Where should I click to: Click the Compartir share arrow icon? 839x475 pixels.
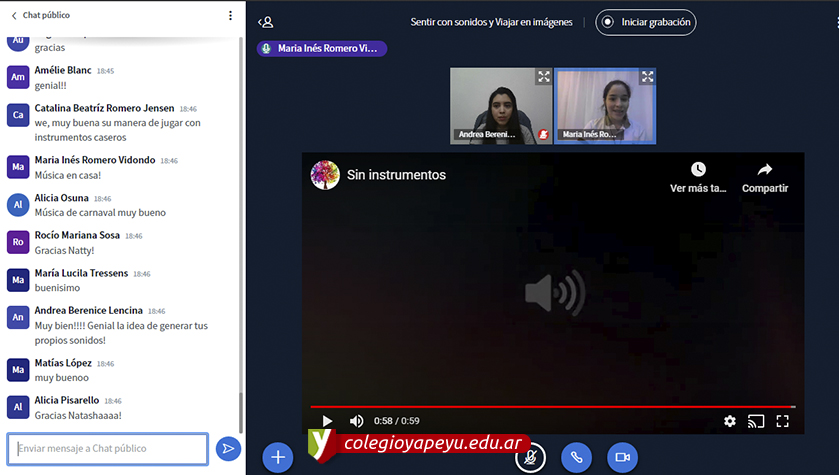765,170
